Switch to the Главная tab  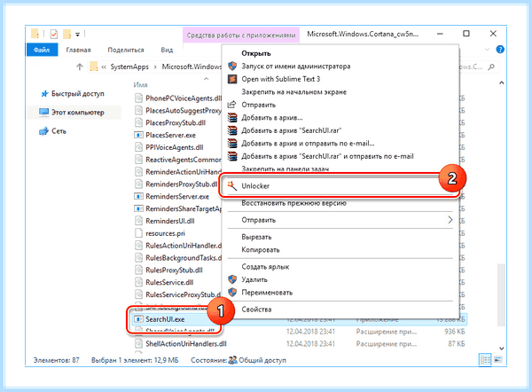78,50
